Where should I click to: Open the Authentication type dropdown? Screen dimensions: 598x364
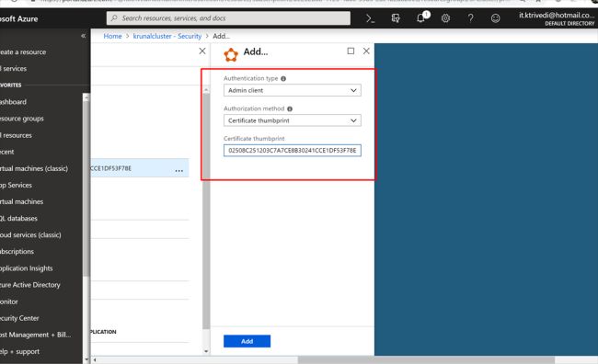tap(293, 90)
